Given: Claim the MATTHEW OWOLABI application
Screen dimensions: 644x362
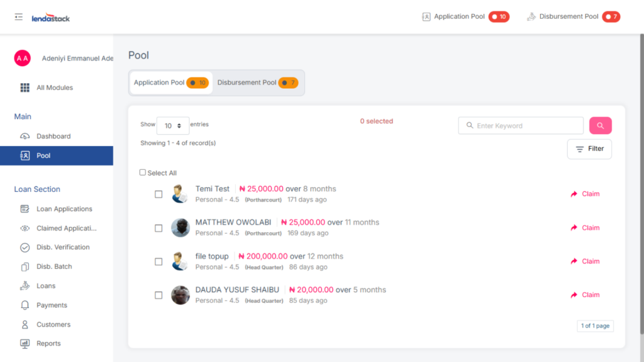Looking at the screenshot, I should [585, 228].
